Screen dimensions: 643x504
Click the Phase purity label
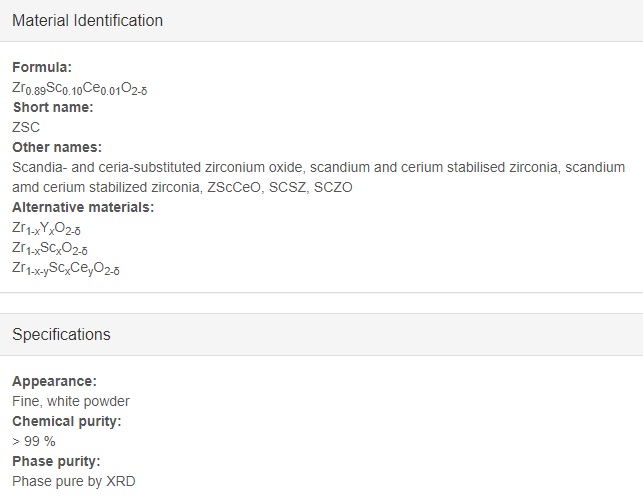point(56,461)
